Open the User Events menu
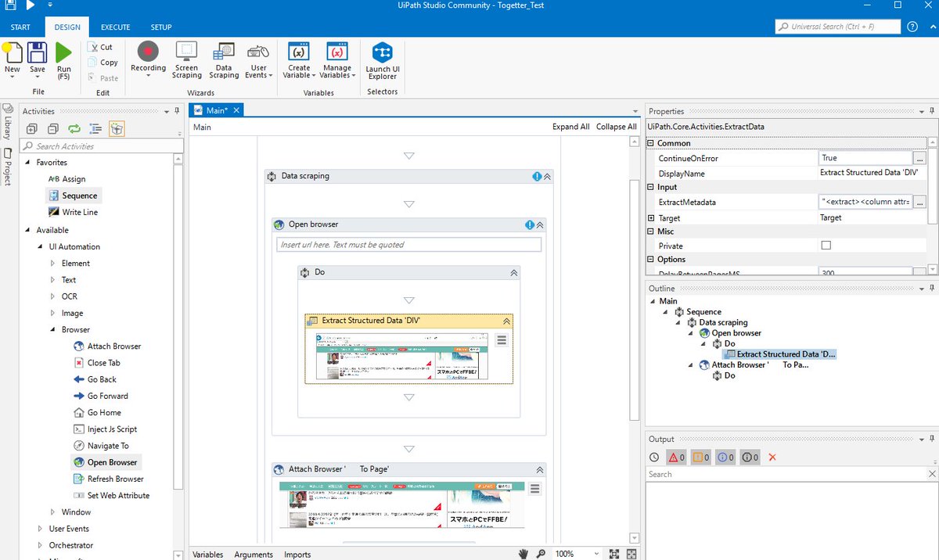Image resolution: width=939 pixels, height=560 pixels. pyautogui.click(x=258, y=60)
